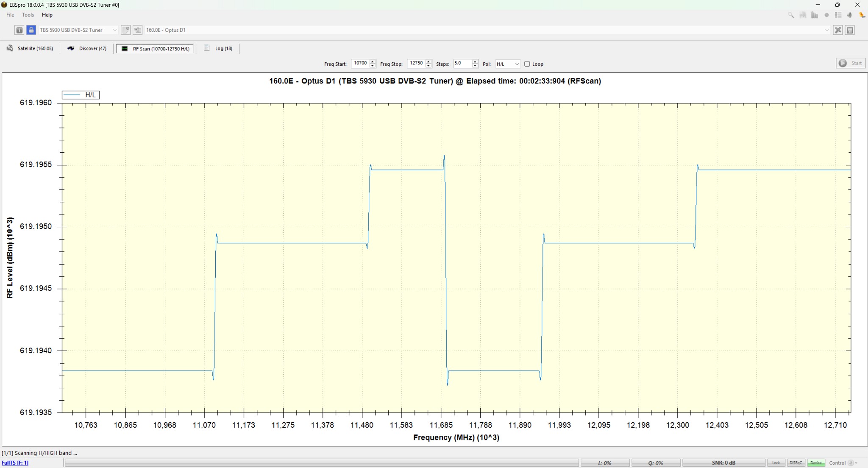Click the device info icon button
This screenshot has height=468, width=868.
click(19, 30)
